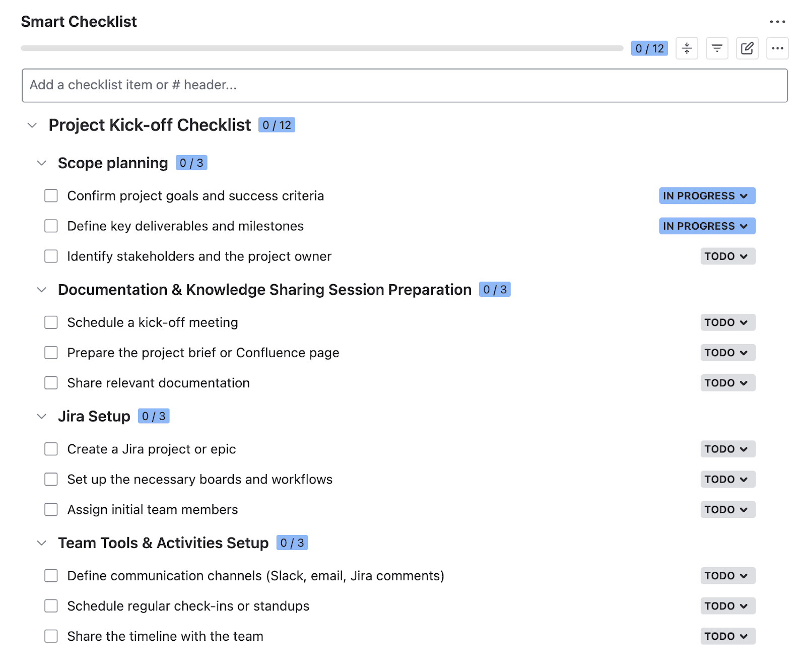Screen dimensions: 806x672
Task: Open TODO status dropdown for Share relevant documentation
Action: tap(727, 382)
